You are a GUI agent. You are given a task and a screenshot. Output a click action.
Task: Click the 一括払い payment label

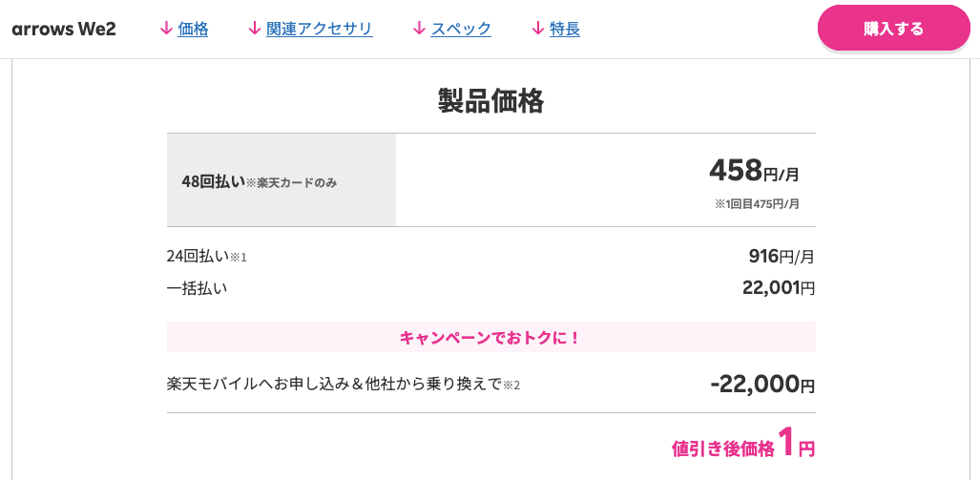(x=197, y=288)
